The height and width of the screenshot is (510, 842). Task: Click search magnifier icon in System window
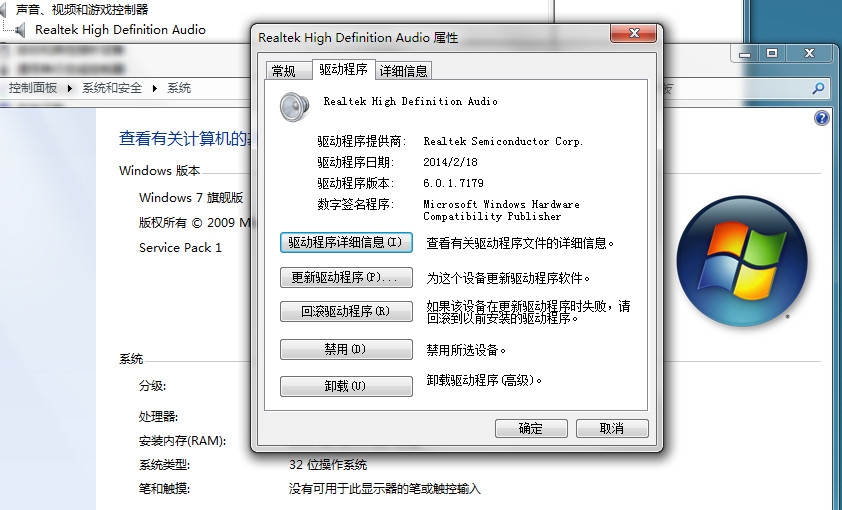818,88
